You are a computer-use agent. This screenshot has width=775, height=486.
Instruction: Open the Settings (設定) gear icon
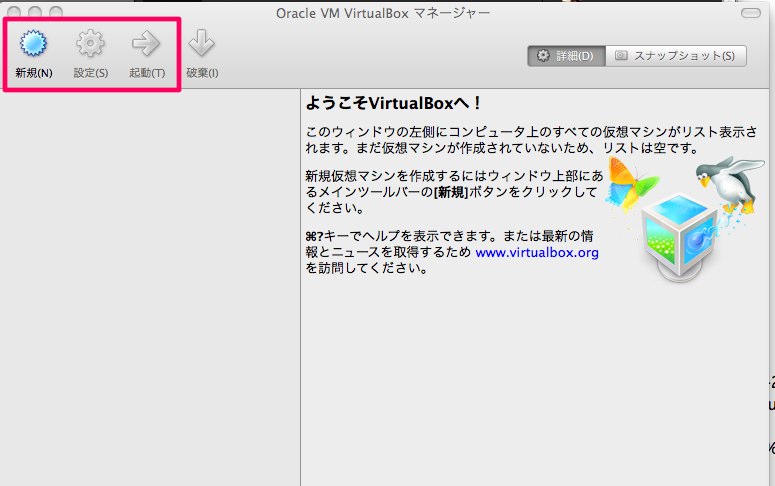pos(90,44)
